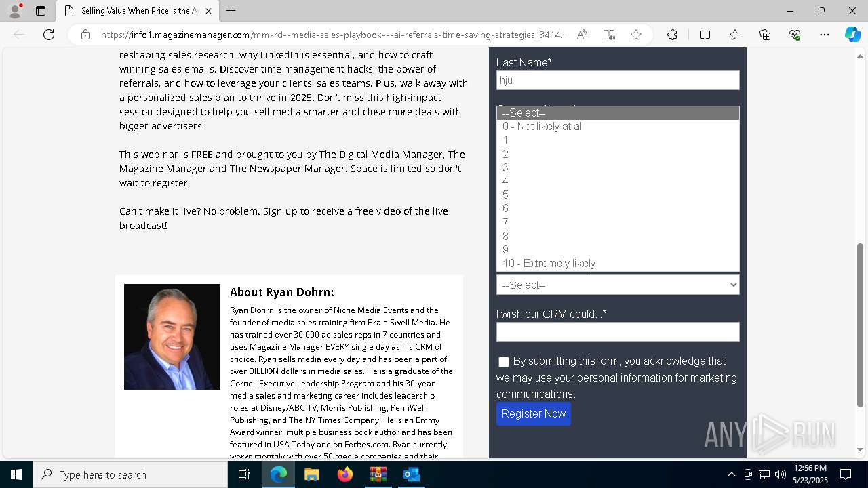This screenshot has width=868, height=488.
Task: Activate the Read aloud icon
Action: point(582,35)
